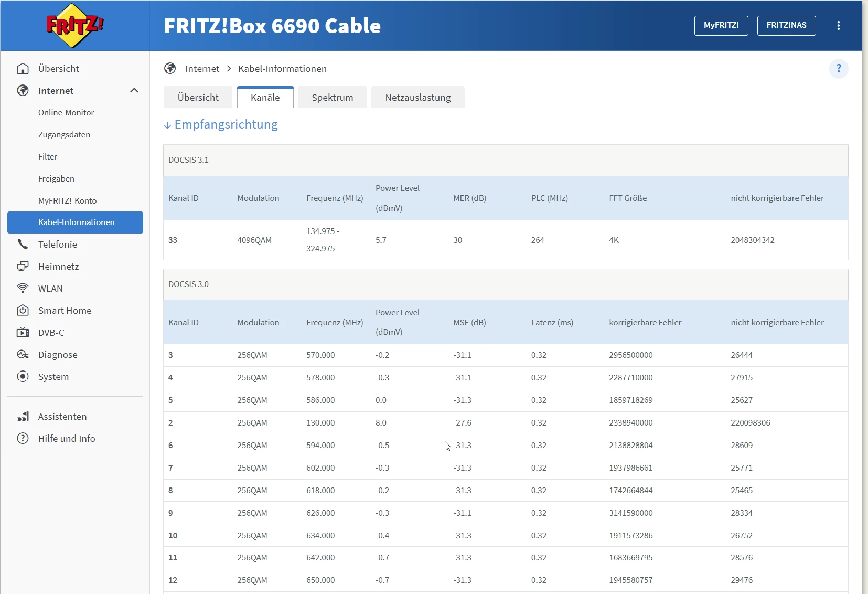Open the help question mark icon
868x594 pixels.
pos(839,68)
